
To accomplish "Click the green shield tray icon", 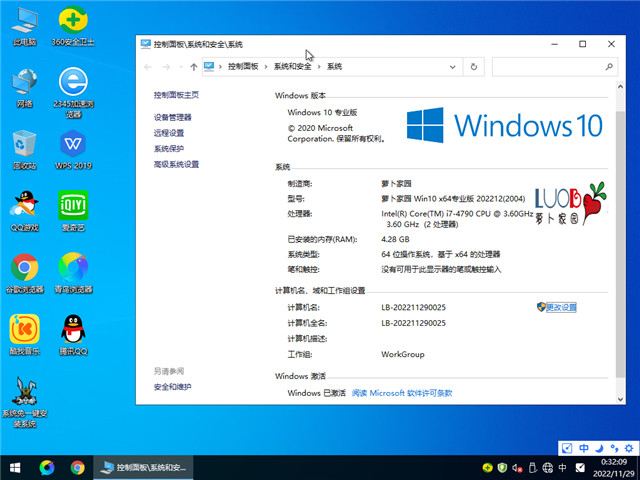I will (502, 468).
